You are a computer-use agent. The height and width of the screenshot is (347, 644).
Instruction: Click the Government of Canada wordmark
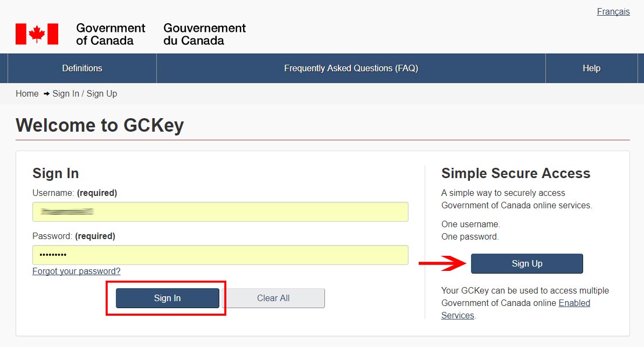[x=110, y=34]
